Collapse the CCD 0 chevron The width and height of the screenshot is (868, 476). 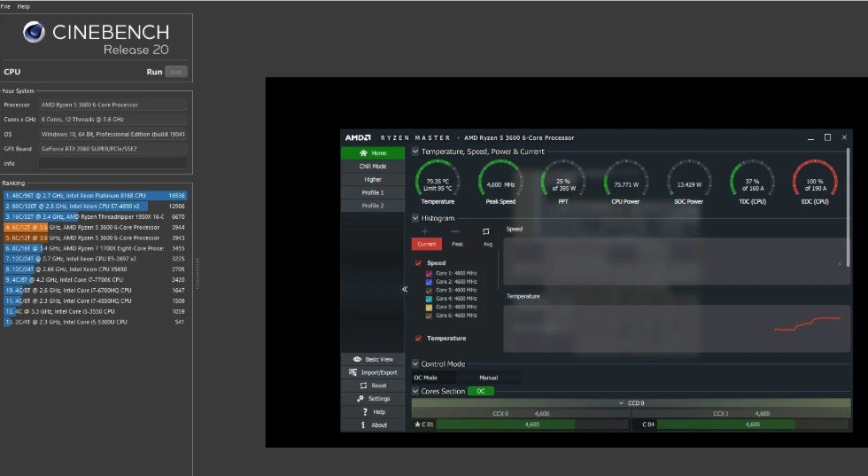point(621,403)
